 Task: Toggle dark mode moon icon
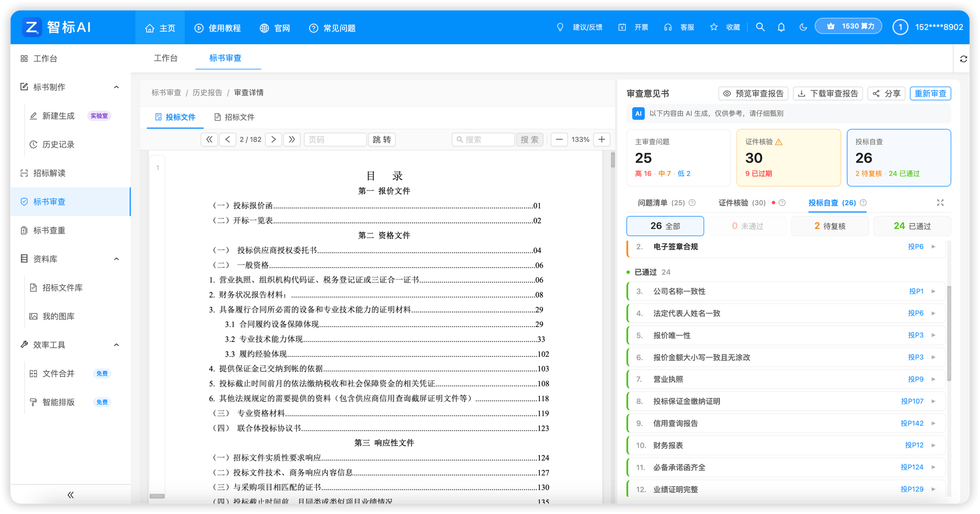(x=803, y=27)
